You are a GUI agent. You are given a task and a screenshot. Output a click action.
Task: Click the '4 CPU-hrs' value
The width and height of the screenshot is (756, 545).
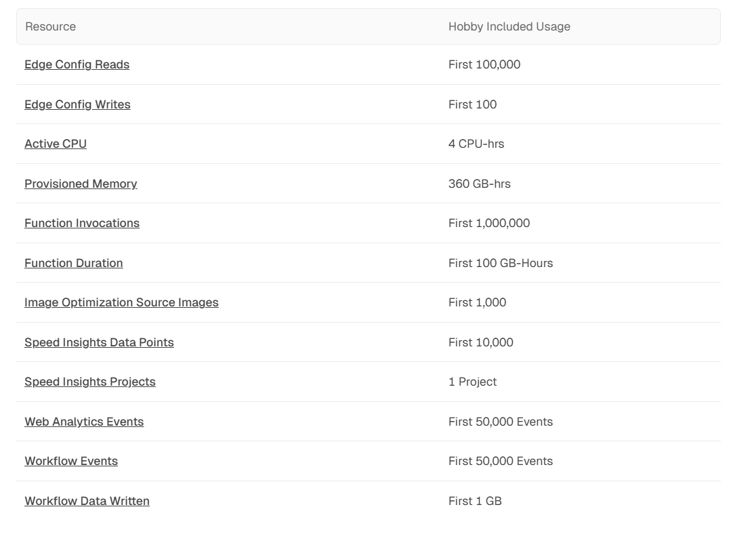(x=476, y=144)
